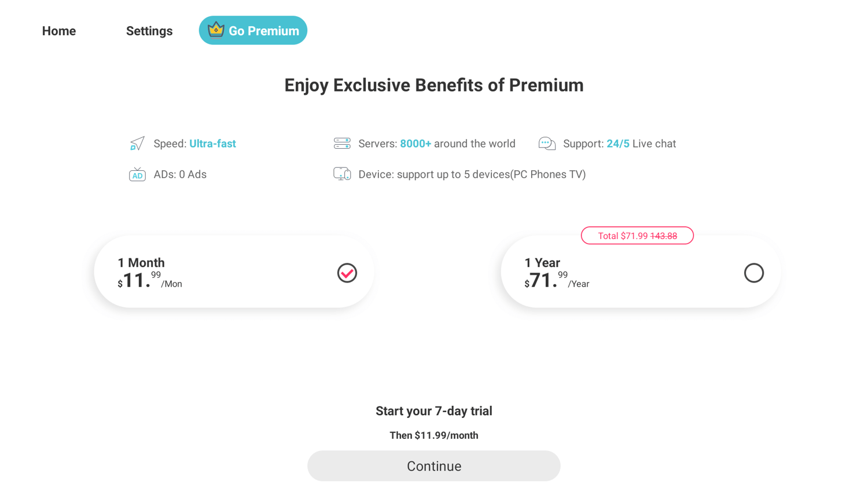Screen dimensions: 868x488
Task: Open the Home tab
Action: click(59, 31)
